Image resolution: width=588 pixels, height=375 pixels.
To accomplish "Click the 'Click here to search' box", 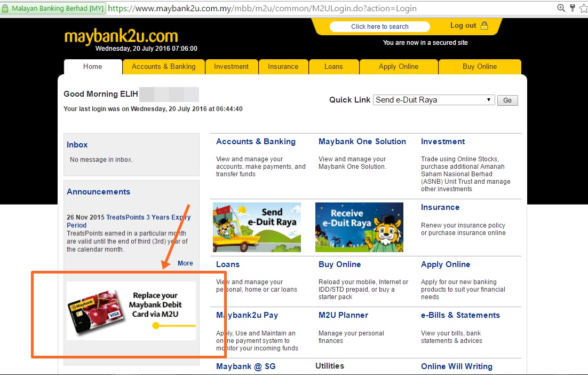I will [379, 27].
